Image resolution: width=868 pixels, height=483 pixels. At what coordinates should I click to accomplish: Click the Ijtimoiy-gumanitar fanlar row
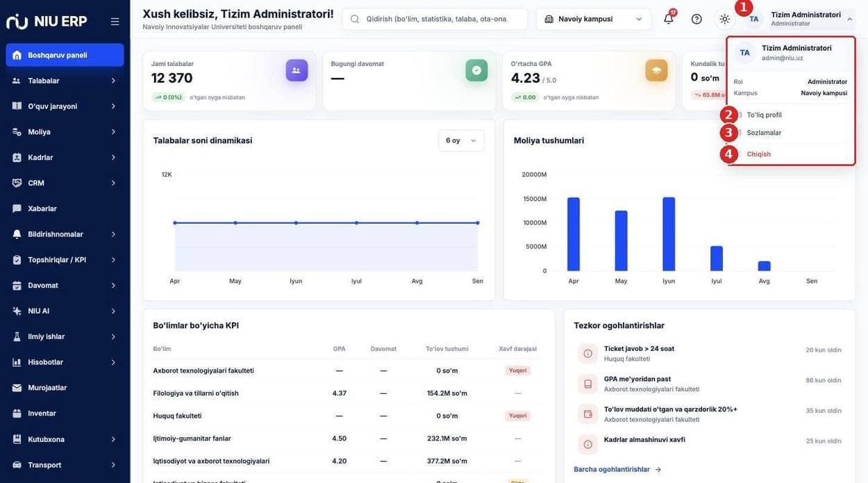tap(348, 439)
